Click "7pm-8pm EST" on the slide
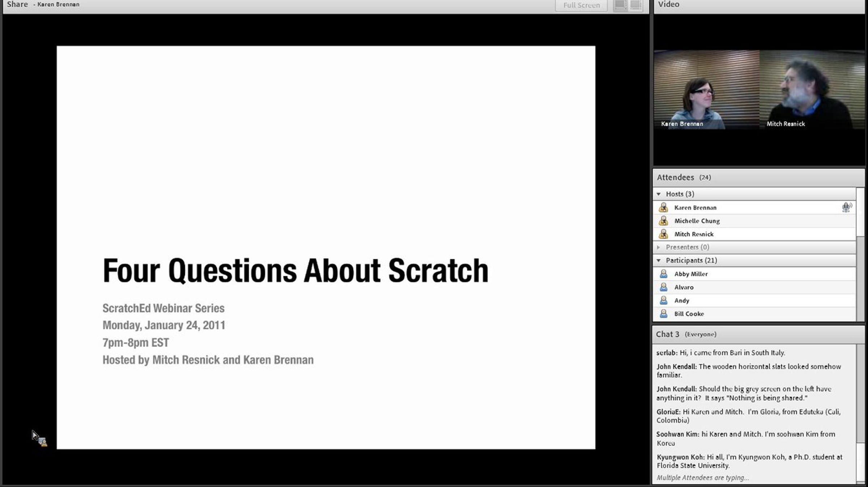The image size is (868, 487). pyautogui.click(x=136, y=343)
